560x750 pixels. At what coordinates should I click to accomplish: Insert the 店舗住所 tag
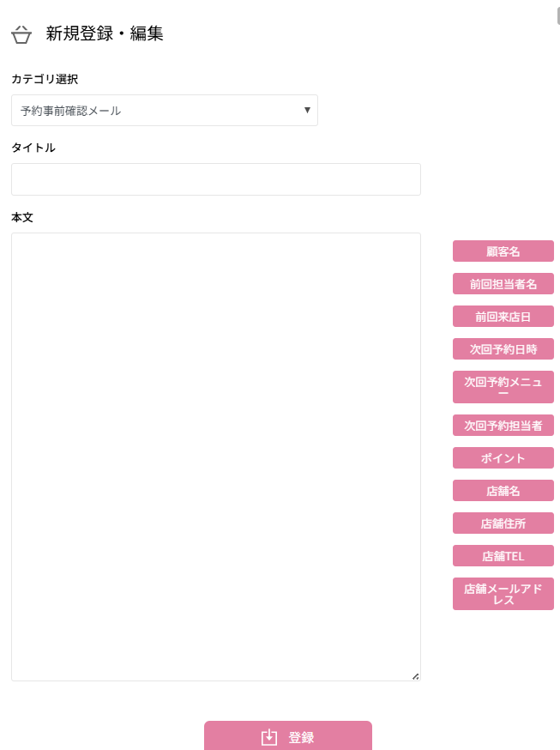point(503,523)
